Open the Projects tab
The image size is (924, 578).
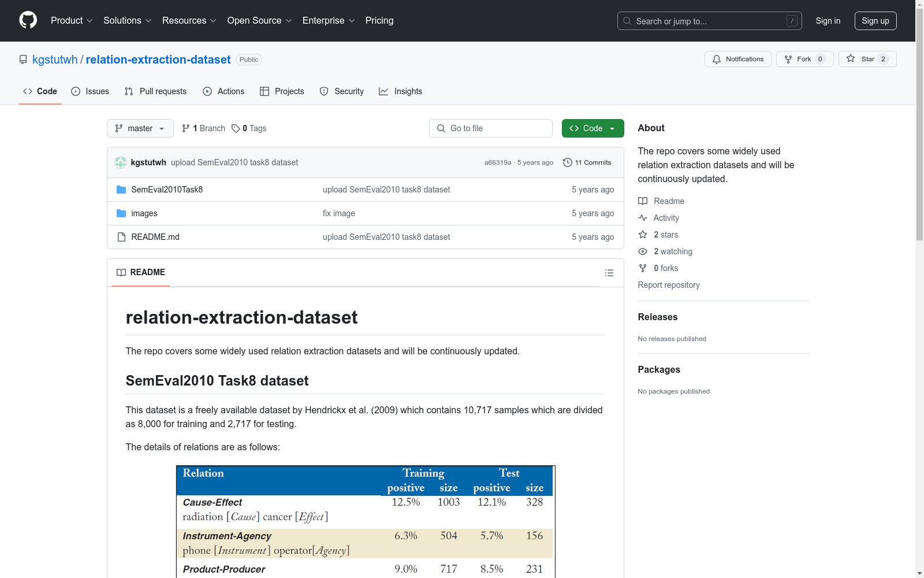click(282, 91)
